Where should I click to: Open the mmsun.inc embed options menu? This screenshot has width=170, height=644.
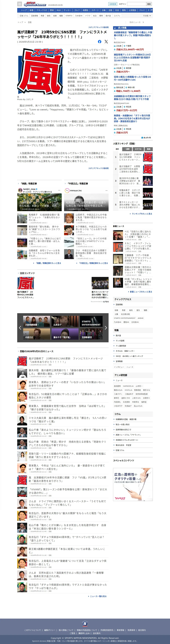tap(106, 190)
